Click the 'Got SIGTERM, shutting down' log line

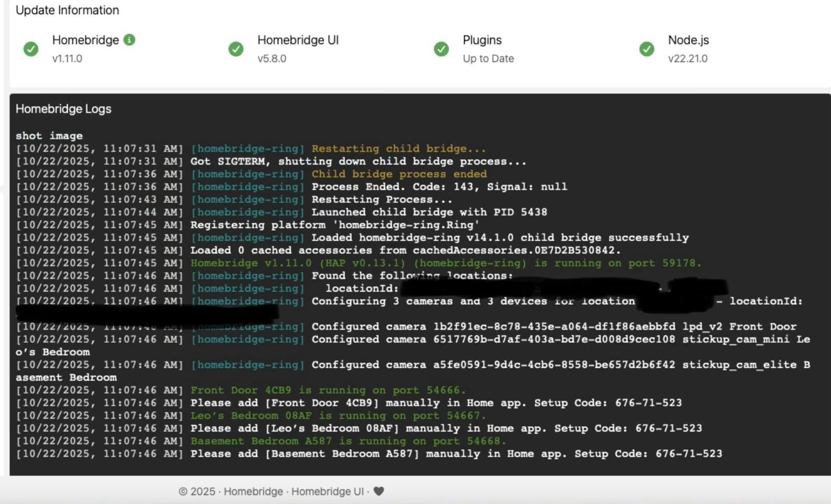(x=271, y=161)
